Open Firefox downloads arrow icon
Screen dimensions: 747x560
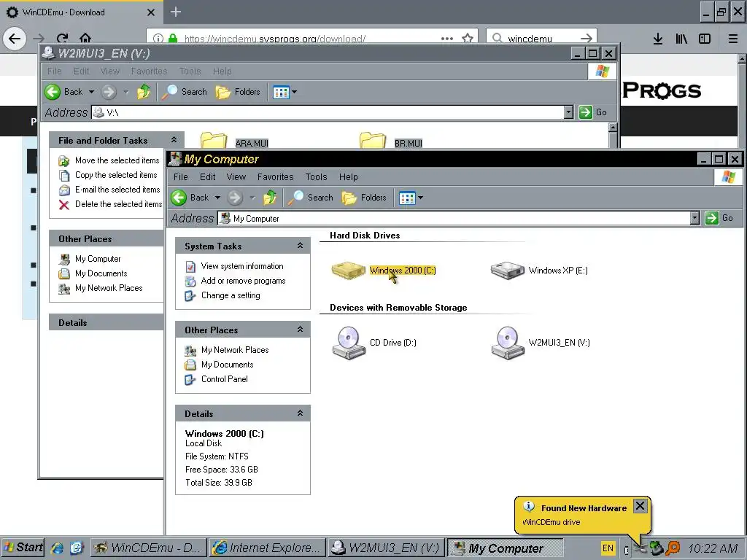tap(658, 39)
